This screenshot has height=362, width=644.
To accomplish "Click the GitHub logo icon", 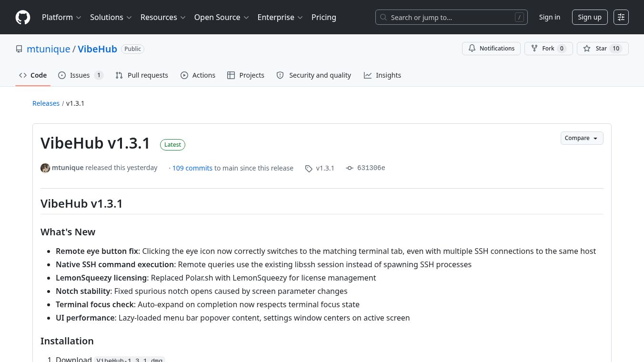I will 23,17.
